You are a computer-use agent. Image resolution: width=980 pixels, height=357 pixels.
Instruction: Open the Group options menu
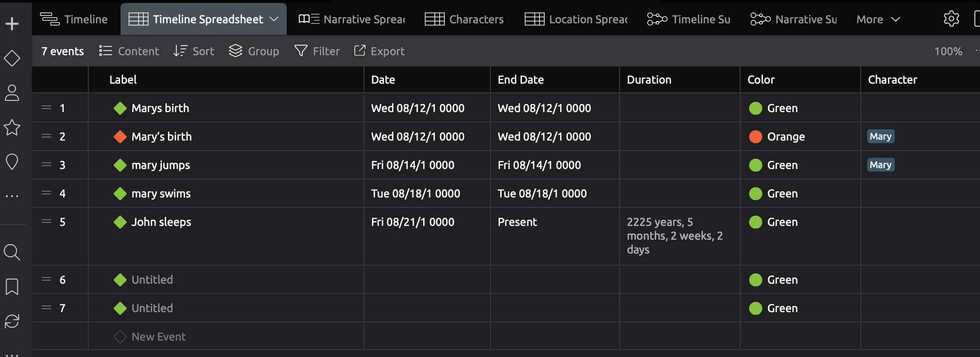click(x=254, y=51)
